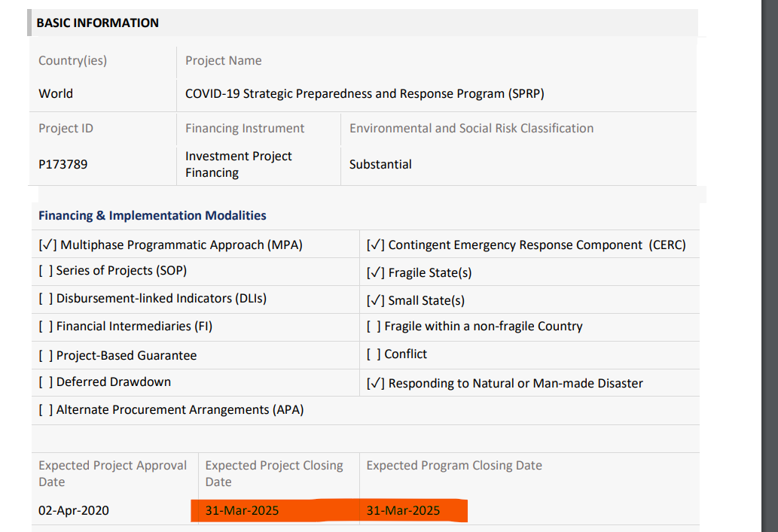Viewport: 778px width, 532px height.
Task: Select the project name COVID-19 Strategic Preparedness text
Action: coord(365,94)
